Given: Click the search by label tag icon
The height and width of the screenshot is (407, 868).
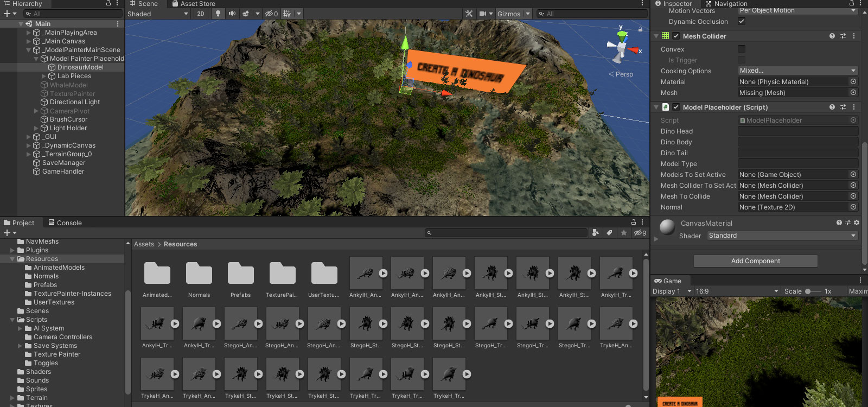Looking at the screenshot, I should pyautogui.click(x=609, y=233).
